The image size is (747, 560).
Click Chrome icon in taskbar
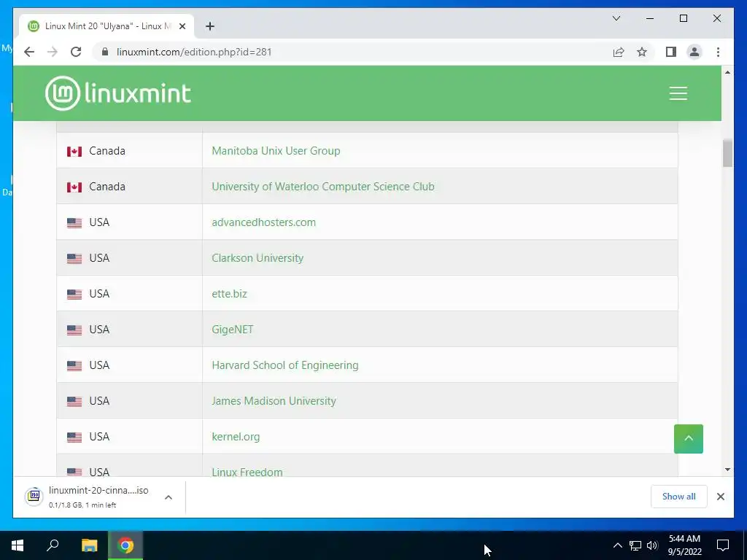[x=125, y=545]
